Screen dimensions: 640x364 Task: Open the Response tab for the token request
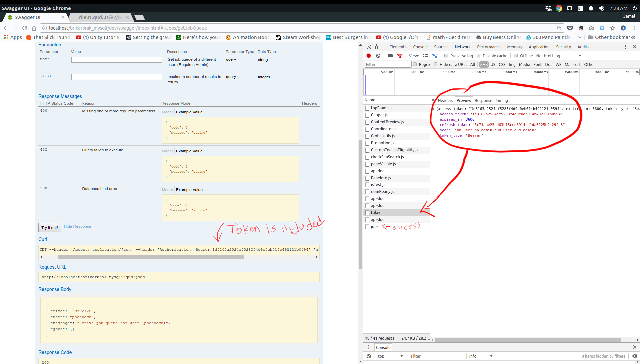tap(483, 100)
